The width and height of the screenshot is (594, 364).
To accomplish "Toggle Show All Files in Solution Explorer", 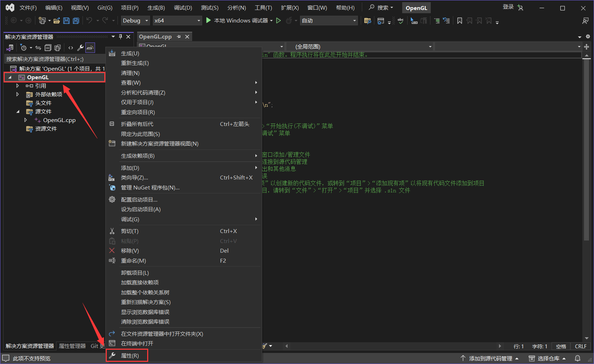I will tap(58, 47).
